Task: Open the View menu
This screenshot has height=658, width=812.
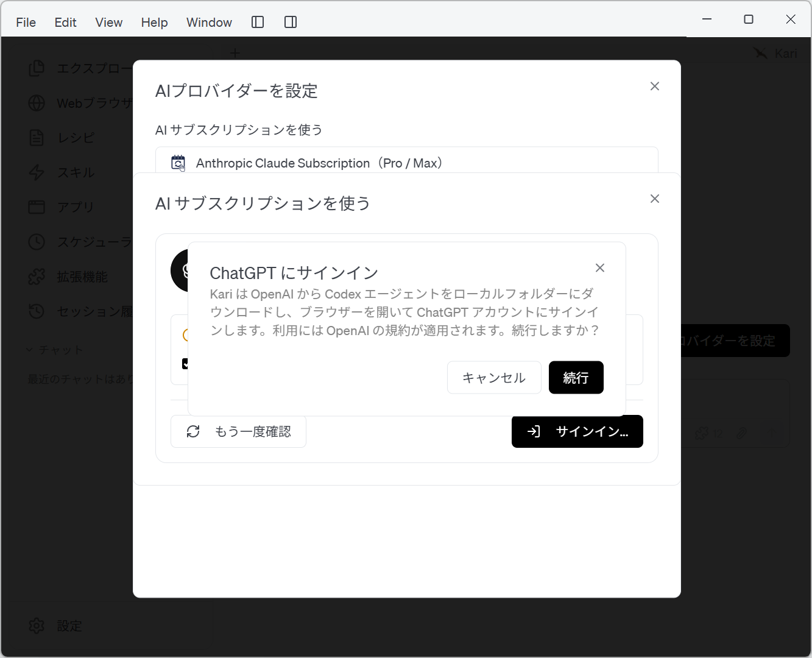Action: point(109,23)
